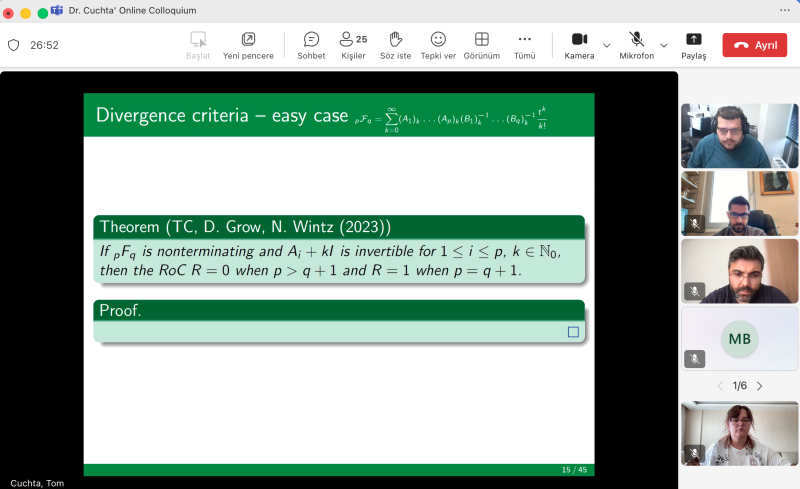Viewport: 800px width, 489px height.
Task: Raise hand with Söz iste
Action: point(395,45)
